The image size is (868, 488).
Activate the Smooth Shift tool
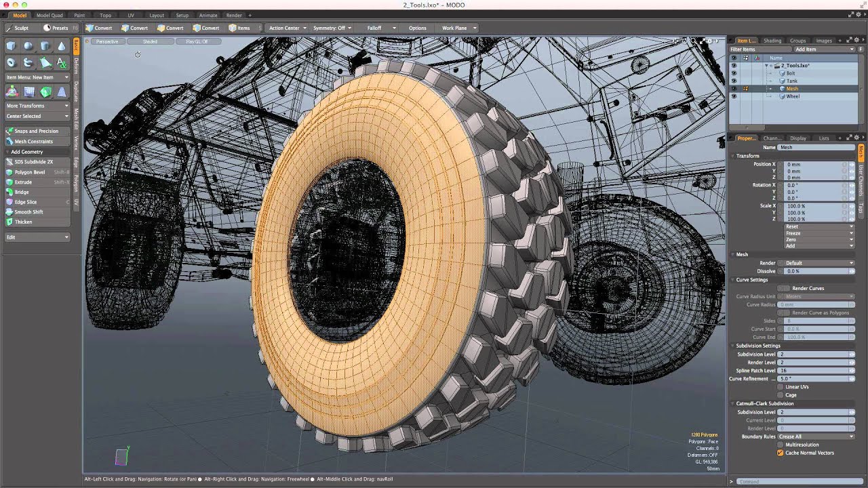(x=28, y=212)
